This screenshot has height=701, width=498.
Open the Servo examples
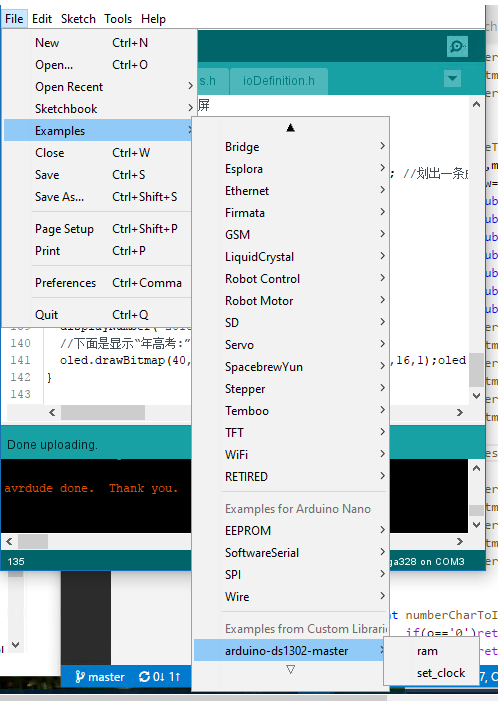(x=291, y=345)
